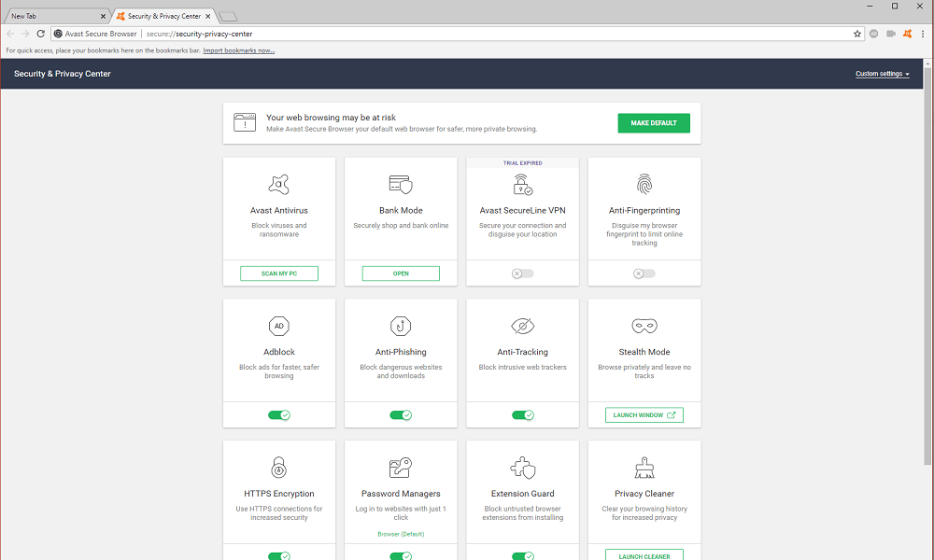Screen dimensions: 934x560
Task: Click the Stealth Mode title text
Action: click(x=644, y=352)
